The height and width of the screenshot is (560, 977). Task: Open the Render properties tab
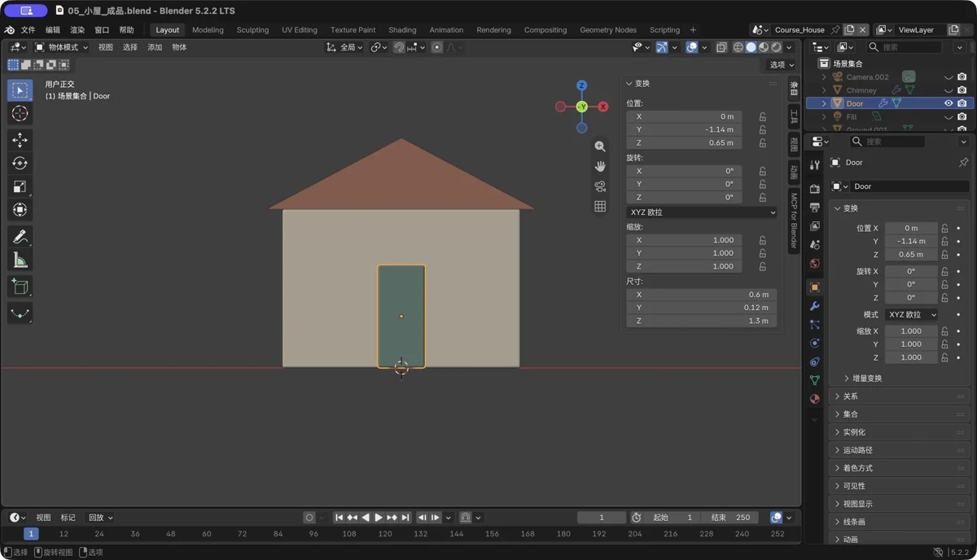click(x=814, y=188)
